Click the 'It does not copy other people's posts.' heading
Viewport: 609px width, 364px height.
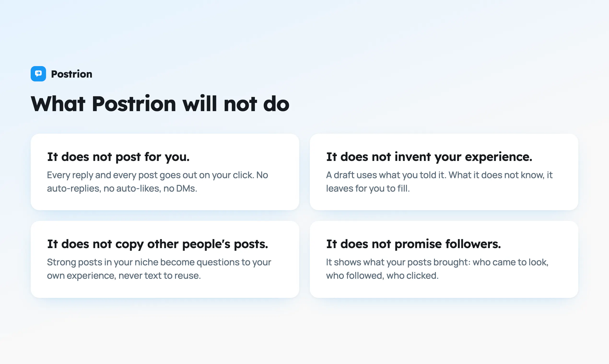158,244
